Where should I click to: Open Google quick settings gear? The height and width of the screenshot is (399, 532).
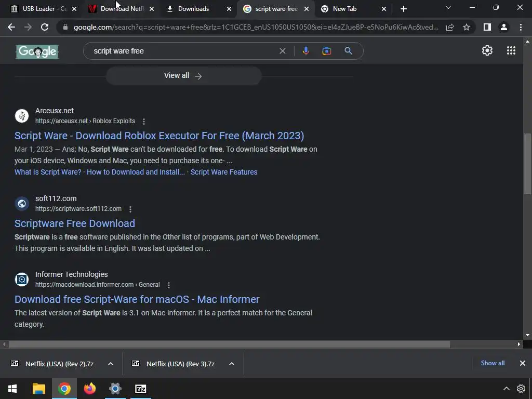click(487, 50)
